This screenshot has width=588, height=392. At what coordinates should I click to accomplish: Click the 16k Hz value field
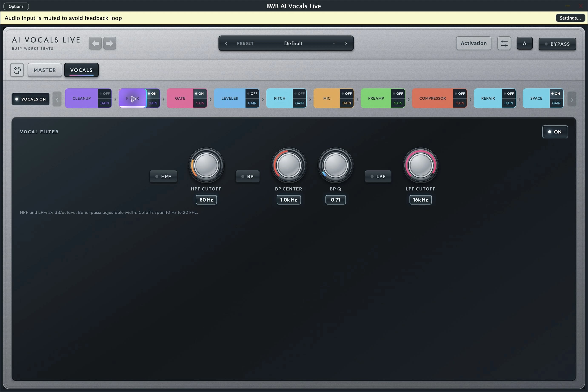pyautogui.click(x=420, y=200)
